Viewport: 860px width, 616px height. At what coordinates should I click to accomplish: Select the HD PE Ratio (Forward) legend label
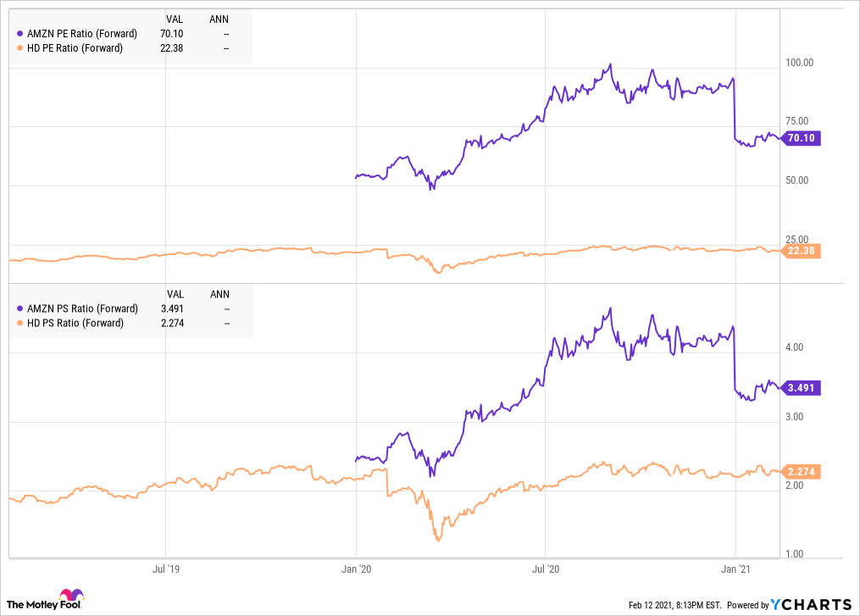click(75, 48)
